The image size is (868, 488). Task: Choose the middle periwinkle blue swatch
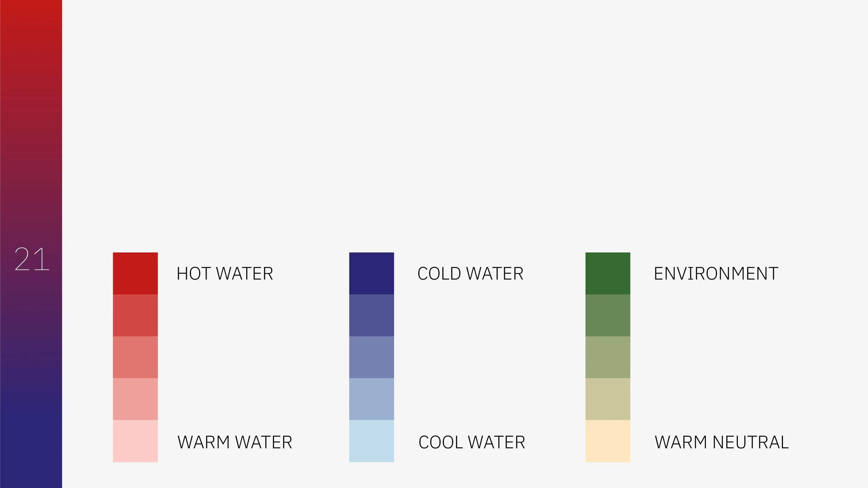[x=372, y=357]
